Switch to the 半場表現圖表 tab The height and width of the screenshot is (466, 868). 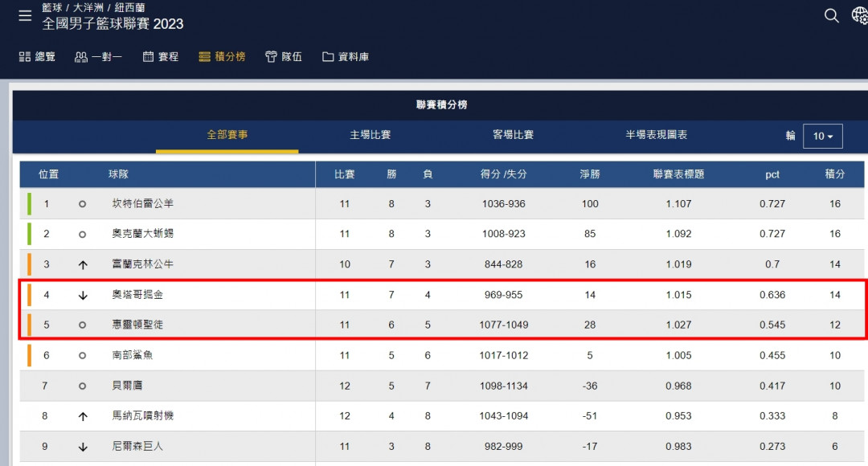click(x=657, y=135)
